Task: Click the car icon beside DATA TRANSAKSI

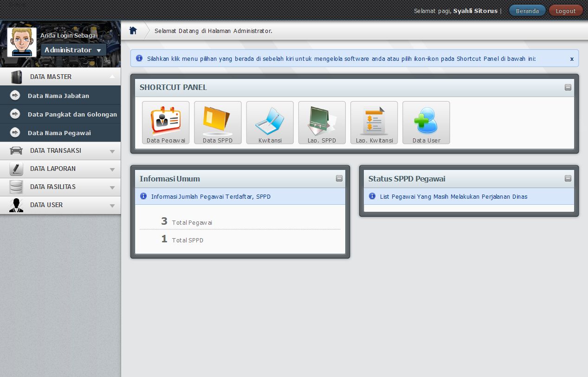Action: tap(16, 150)
